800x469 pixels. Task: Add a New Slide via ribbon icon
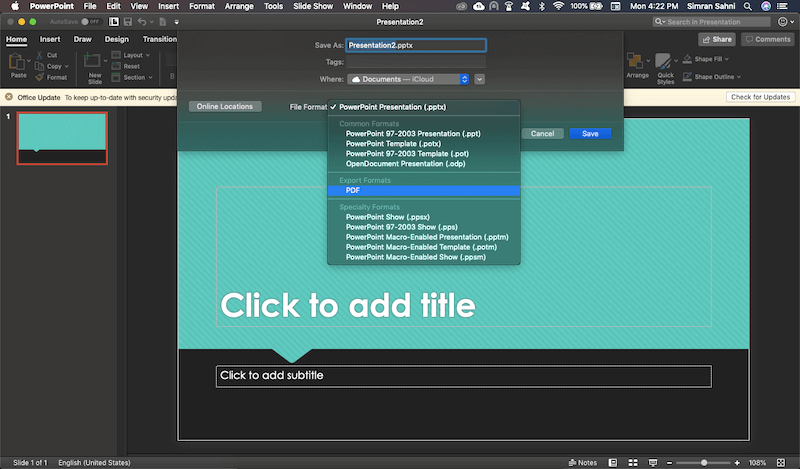click(92, 60)
